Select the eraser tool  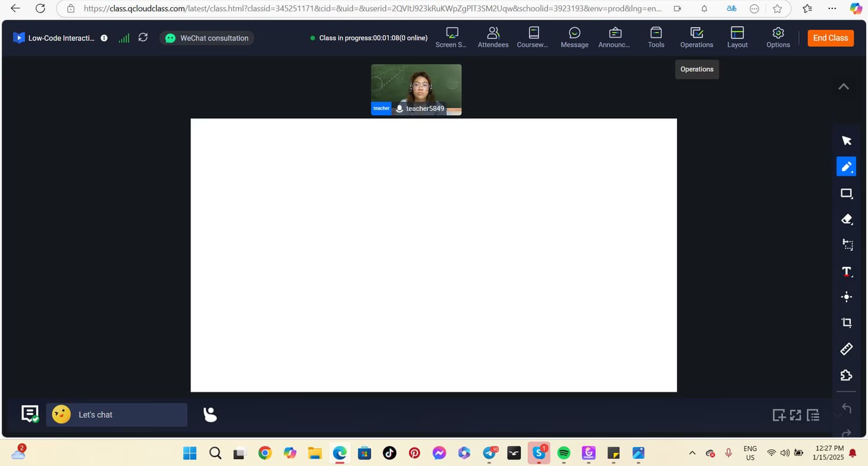click(847, 219)
